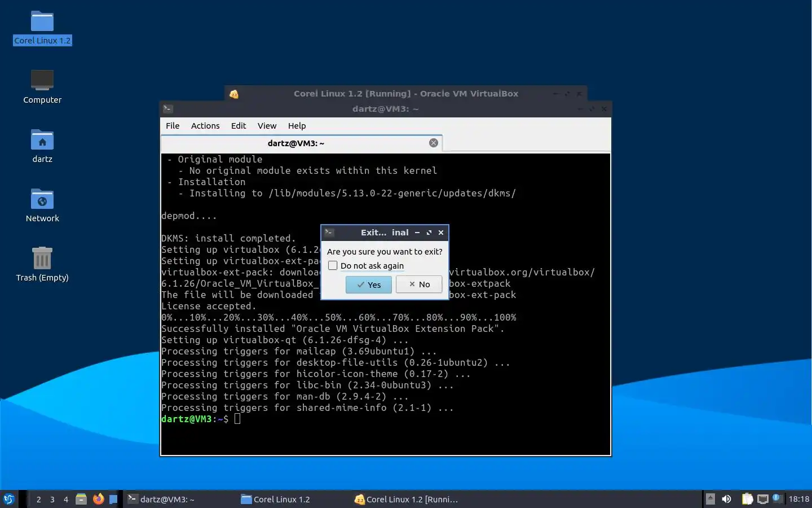
Task: Open the Trash (Empty) desktop icon
Action: [42, 264]
